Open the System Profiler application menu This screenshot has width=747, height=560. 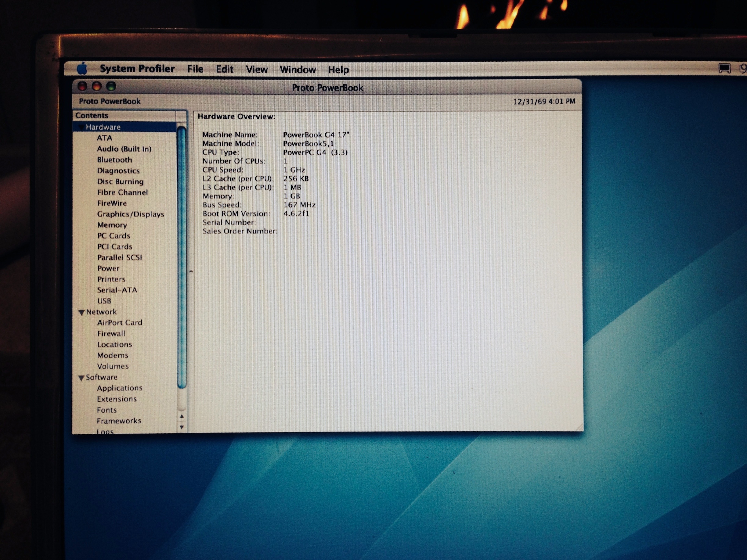click(137, 69)
